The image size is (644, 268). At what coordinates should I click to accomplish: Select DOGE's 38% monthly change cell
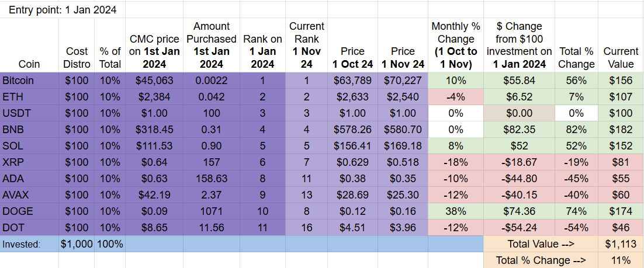pos(456,211)
